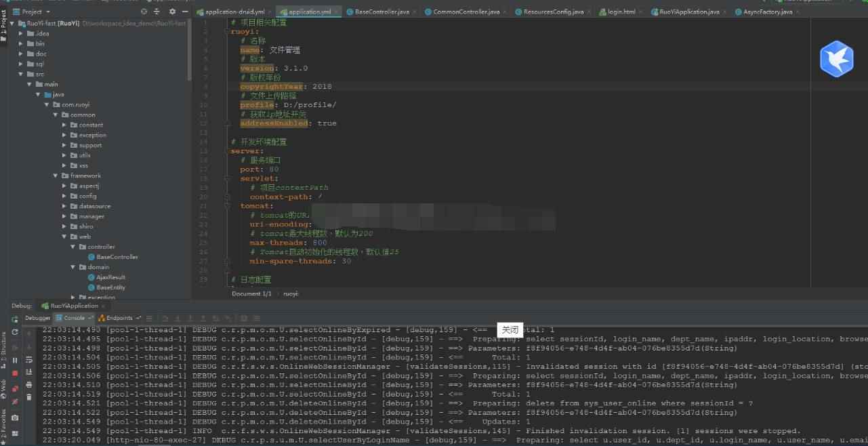Click ruoyi breadcrumb in editor footer
Image resolution: width=868 pixels, height=446 pixels.
291,293
